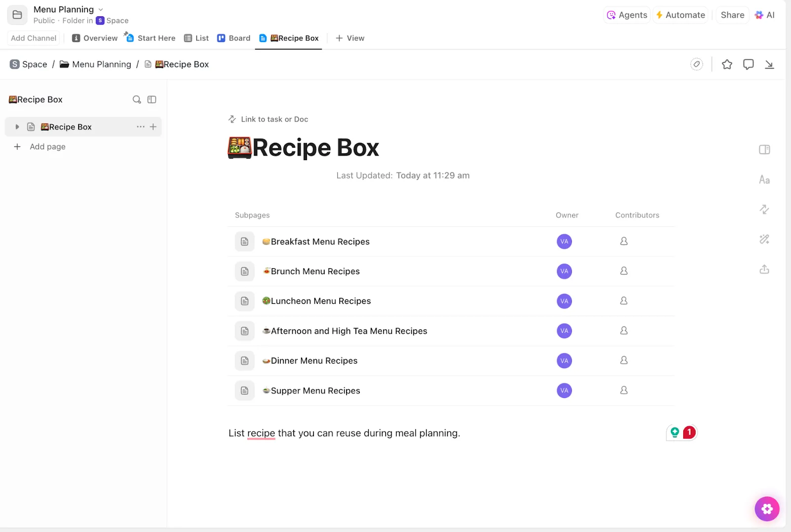
Task: Go to Menu Planning in breadcrumb
Action: [x=95, y=64]
